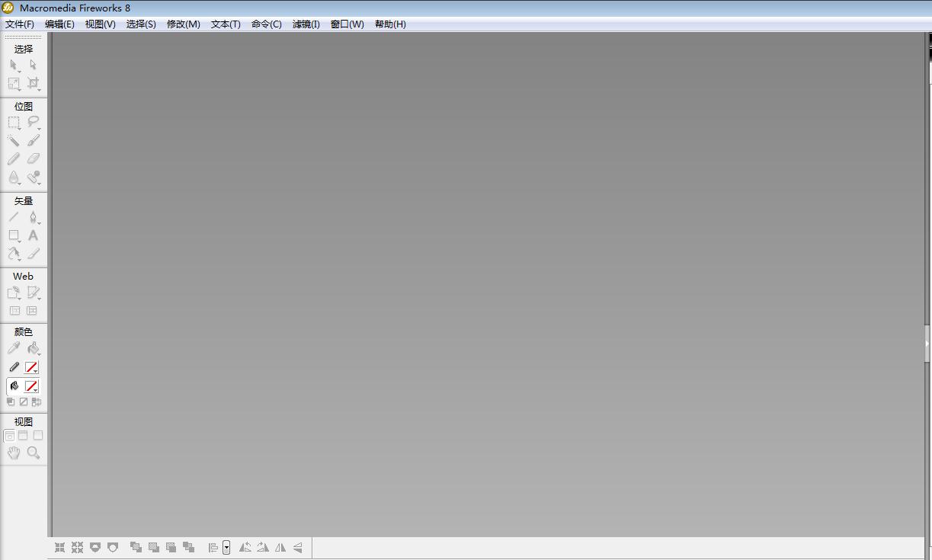The image size is (932, 560).
Task: Send selected object to back
Action: pos(188,547)
